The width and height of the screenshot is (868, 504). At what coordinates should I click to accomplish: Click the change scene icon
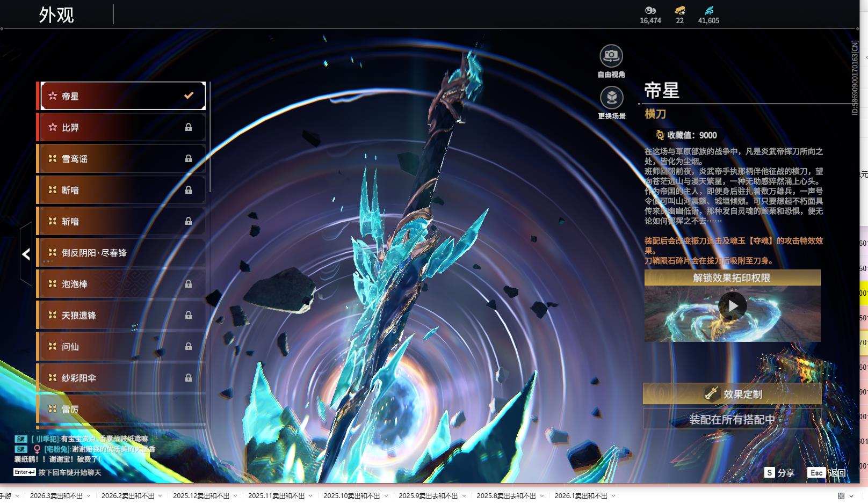click(611, 98)
